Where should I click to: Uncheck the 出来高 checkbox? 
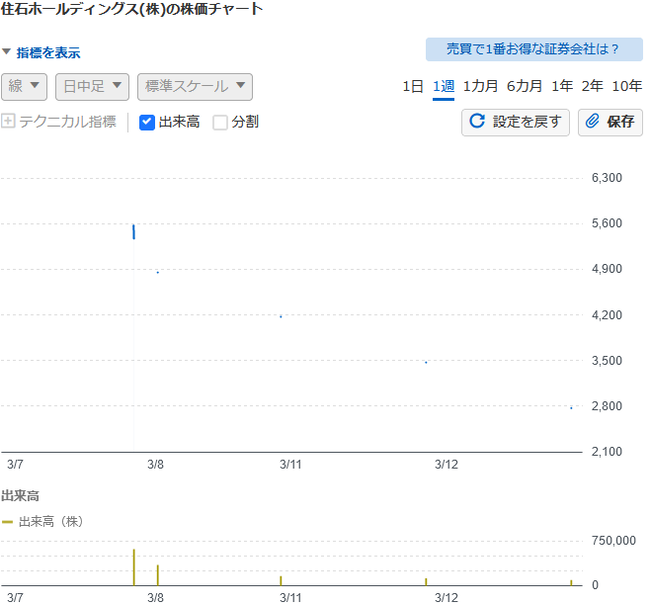tap(148, 123)
